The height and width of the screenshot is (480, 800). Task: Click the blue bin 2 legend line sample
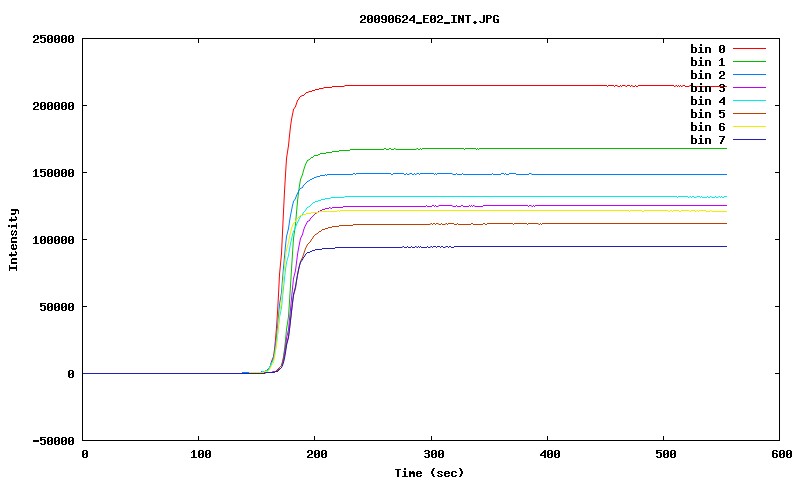749,74
